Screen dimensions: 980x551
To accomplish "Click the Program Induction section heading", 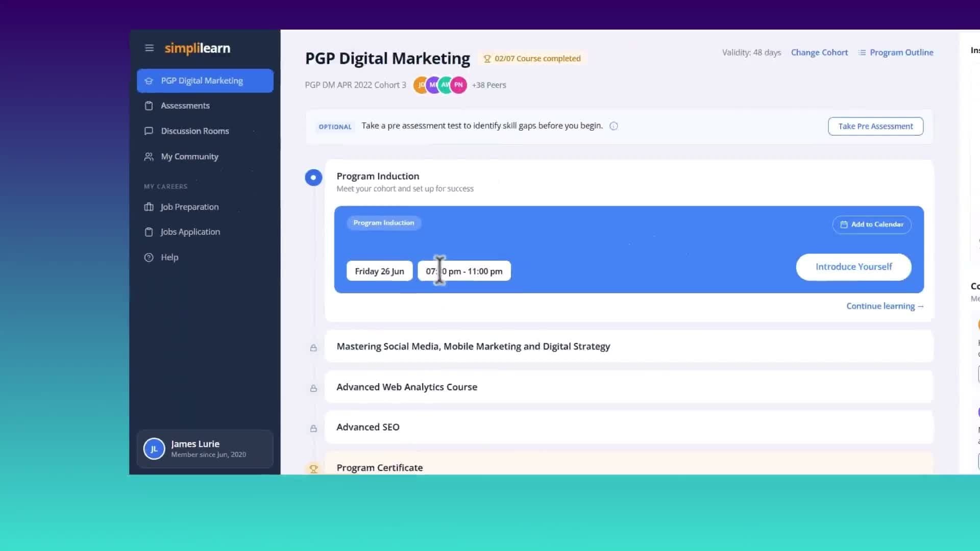I will tap(378, 176).
